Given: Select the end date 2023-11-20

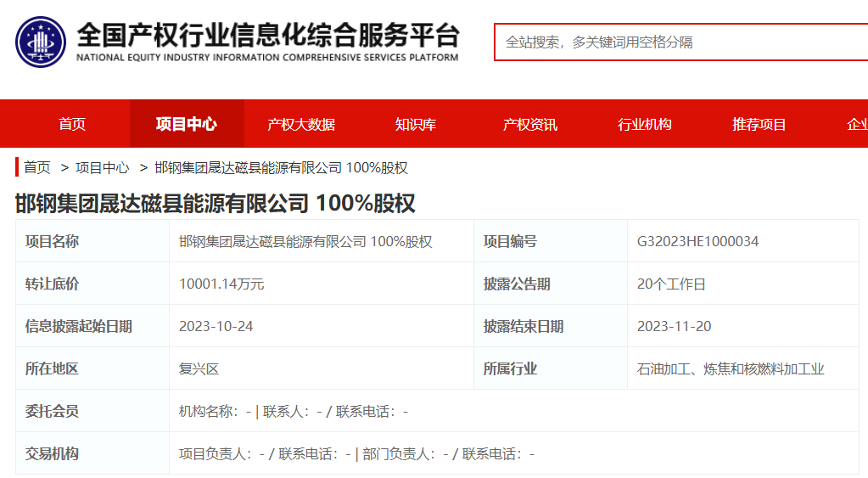Looking at the screenshot, I should tap(675, 326).
